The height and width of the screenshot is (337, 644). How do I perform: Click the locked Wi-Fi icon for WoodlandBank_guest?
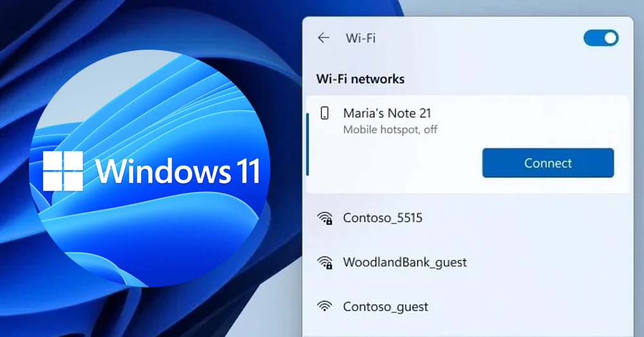(325, 262)
